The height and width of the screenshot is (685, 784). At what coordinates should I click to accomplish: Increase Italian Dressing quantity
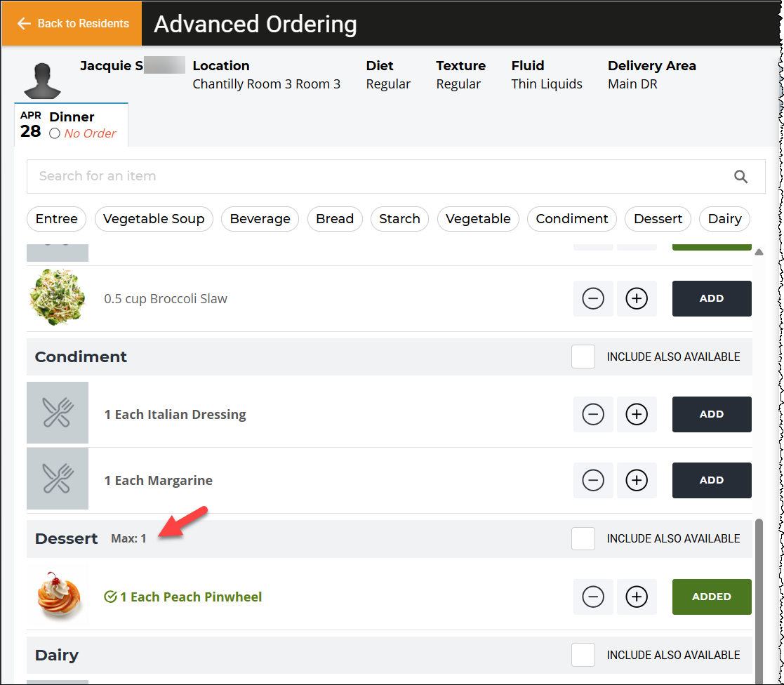pyautogui.click(x=637, y=415)
